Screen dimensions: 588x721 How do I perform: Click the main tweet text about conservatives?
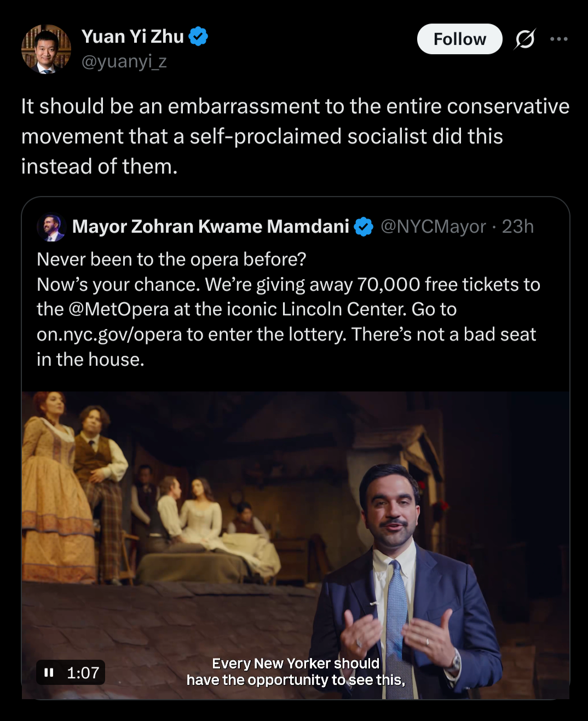(295, 136)
